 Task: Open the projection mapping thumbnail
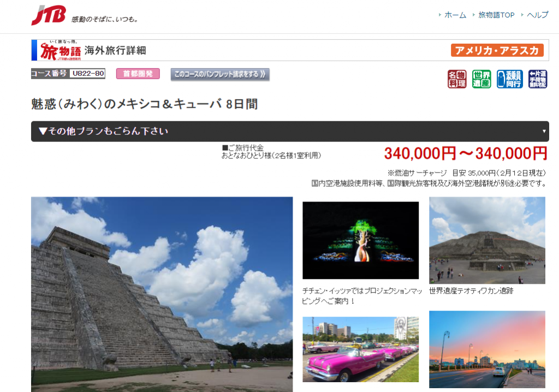tap(360, 240)
